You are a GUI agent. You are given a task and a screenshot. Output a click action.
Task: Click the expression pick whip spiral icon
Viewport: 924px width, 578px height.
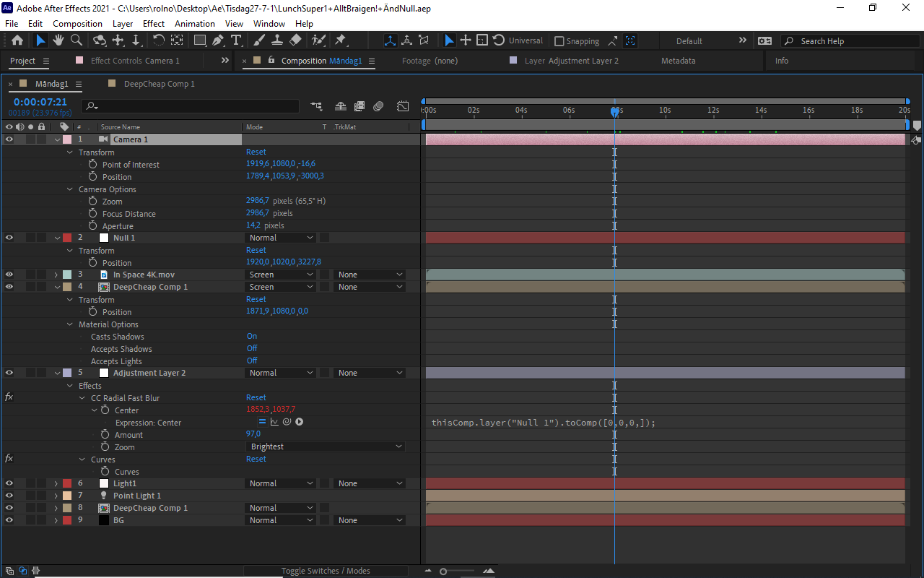click(x=287, y=422)
